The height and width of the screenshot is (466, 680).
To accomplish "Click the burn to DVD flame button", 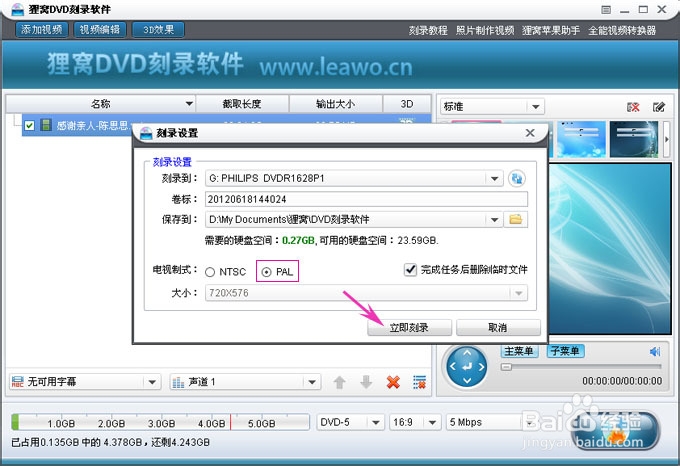I will point(616,430).
